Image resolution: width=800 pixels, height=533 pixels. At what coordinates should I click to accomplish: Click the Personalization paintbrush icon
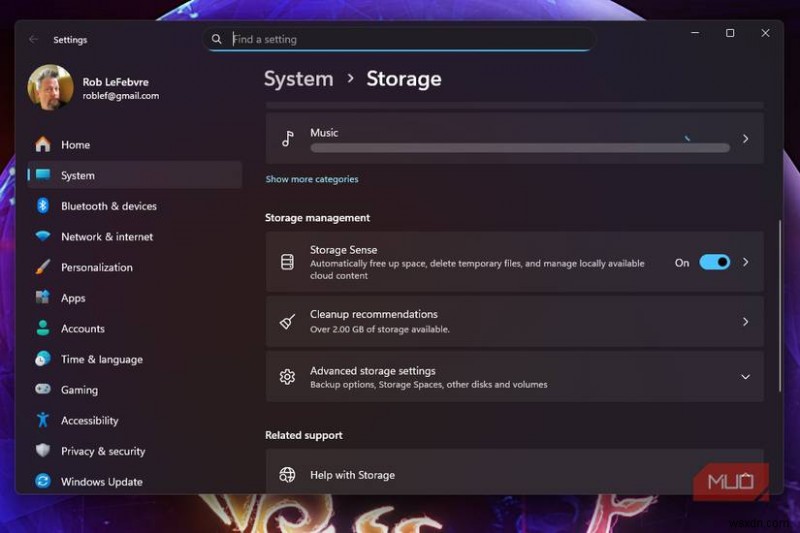(43, 267)
